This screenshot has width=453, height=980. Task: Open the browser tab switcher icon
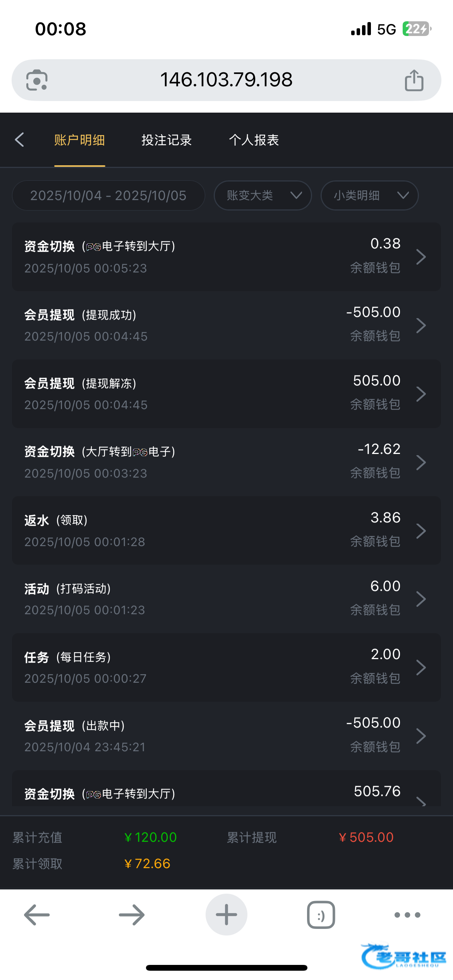[321, 915]
